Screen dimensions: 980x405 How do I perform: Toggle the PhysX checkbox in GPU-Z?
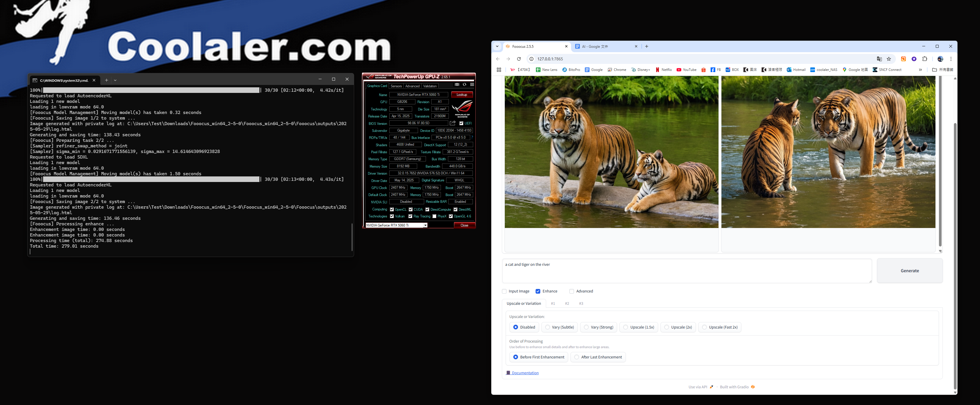434,216
